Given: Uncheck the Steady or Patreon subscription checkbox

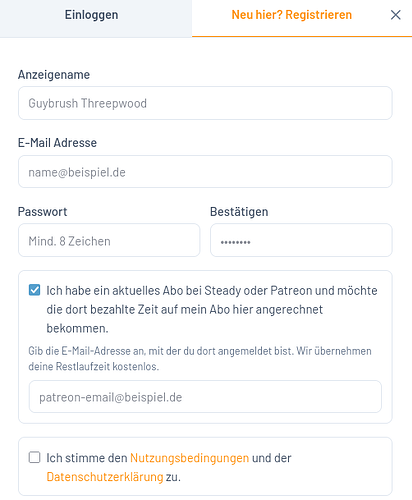Looking at the screenshot, I should pyautogui.click(x=34, y=290).
